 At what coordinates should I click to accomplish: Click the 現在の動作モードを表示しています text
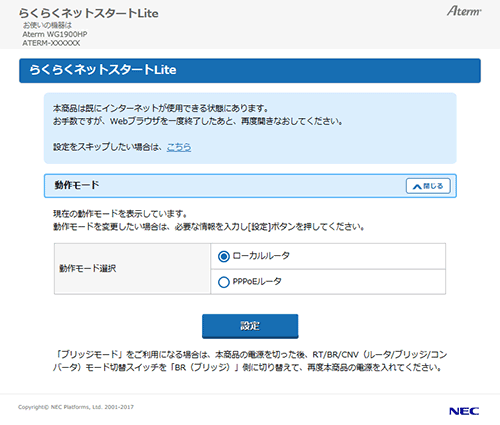120,214
